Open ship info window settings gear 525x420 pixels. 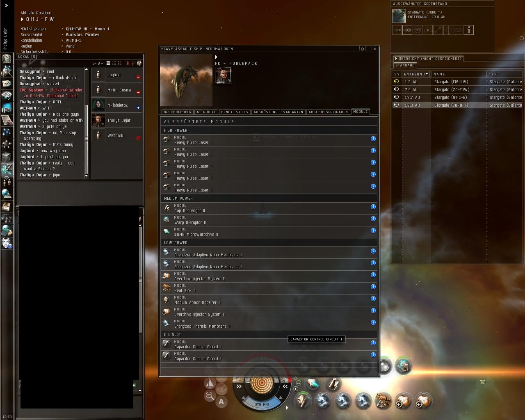[362, 49]
